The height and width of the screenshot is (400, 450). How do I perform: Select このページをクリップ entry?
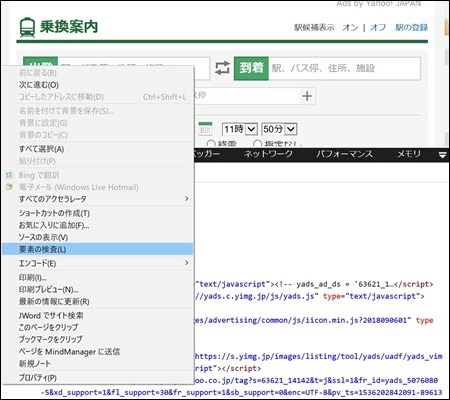(97, 327)
